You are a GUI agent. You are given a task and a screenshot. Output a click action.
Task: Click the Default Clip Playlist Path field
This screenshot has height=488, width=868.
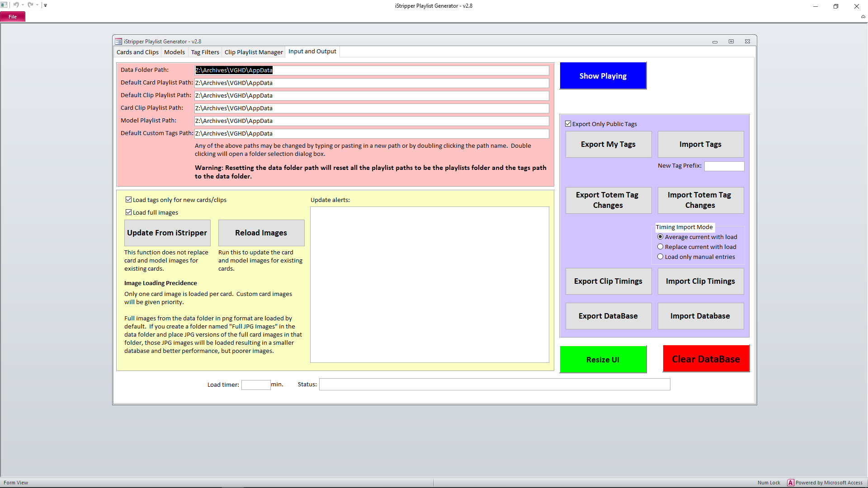pyautogui.click(x=372, y=95)
